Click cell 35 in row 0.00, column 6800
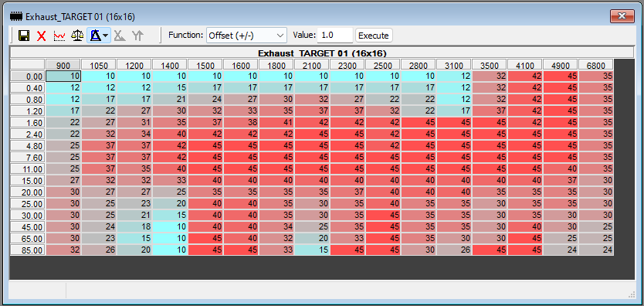Screen dimensions: 644x306 (596, 76)
